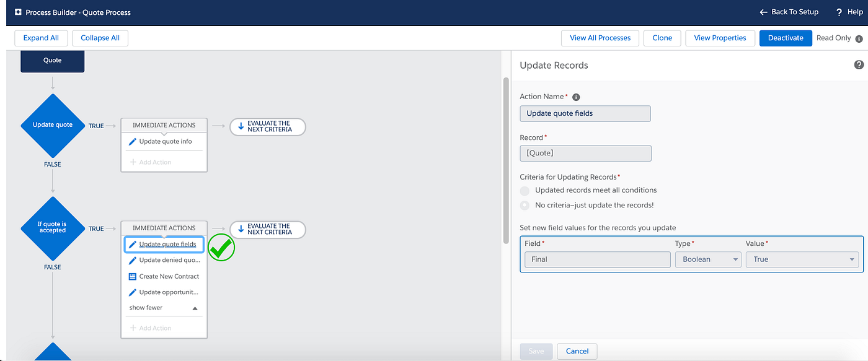The image size is (868, 361).
Task: Click the Create New Contract record icon
Action: click(132, 277)
